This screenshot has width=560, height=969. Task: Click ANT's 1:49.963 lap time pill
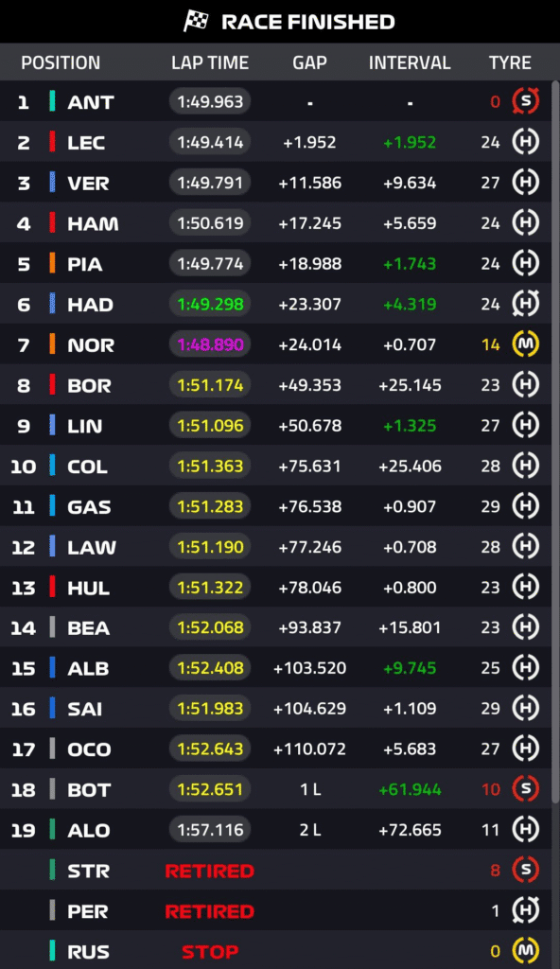(x=210, y=101)
